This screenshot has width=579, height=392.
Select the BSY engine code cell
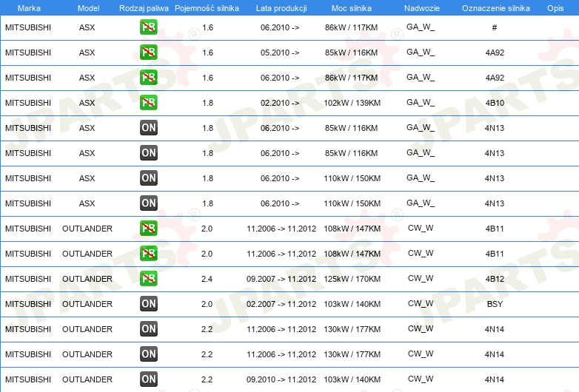coord(495,304)
